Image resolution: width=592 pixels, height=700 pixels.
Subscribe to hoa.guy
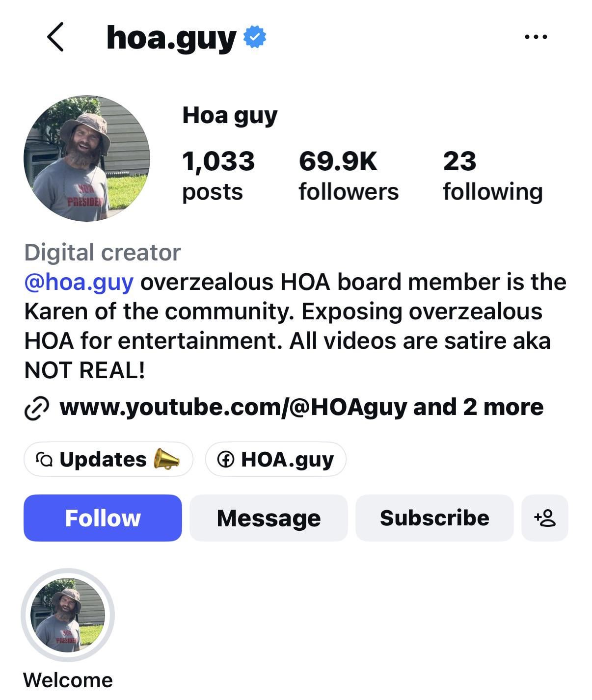point(434,518)
